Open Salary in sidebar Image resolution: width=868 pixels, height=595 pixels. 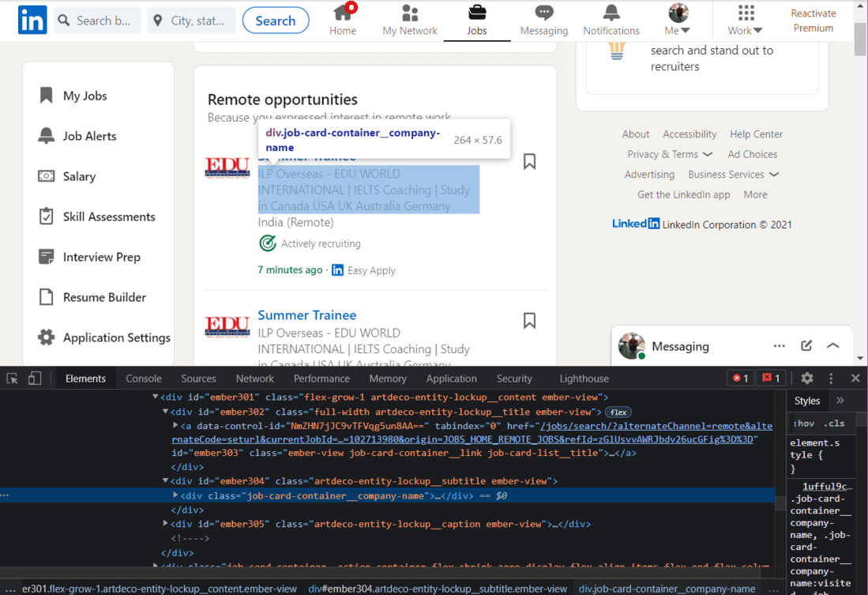pyautogui.click(x=66, y=177)
